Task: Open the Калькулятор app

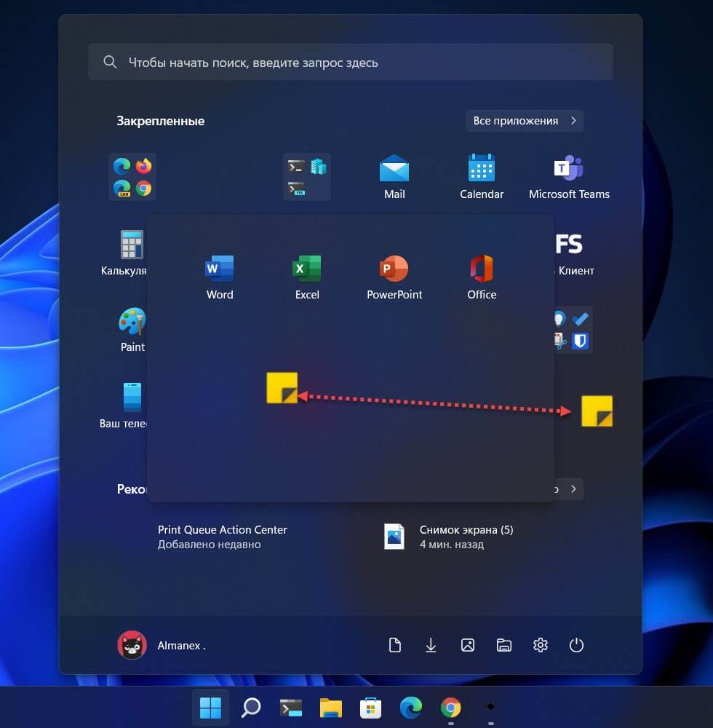Action: (124, 253)
